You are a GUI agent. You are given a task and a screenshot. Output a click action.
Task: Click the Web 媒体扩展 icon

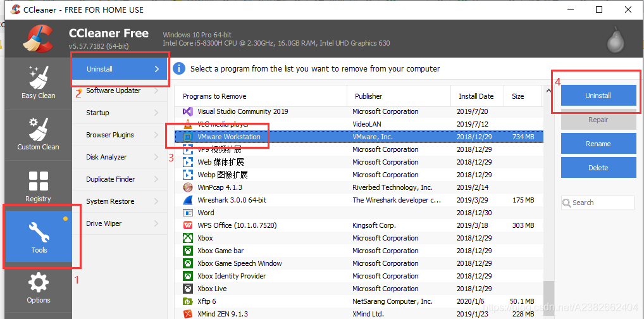pyautogui.click(x=187, y=162)
